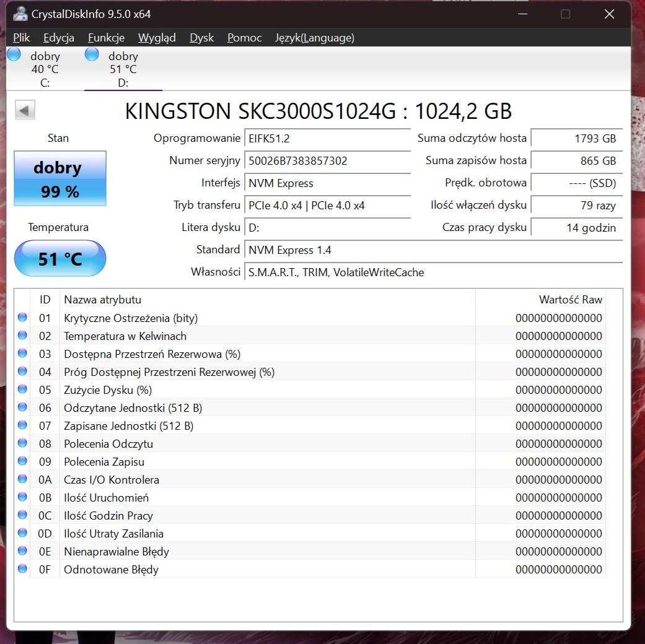Click status dot for attribute 0C Ilość Godzin Pracy
This screenshot has height=644, width=645.
coord(23,515)
